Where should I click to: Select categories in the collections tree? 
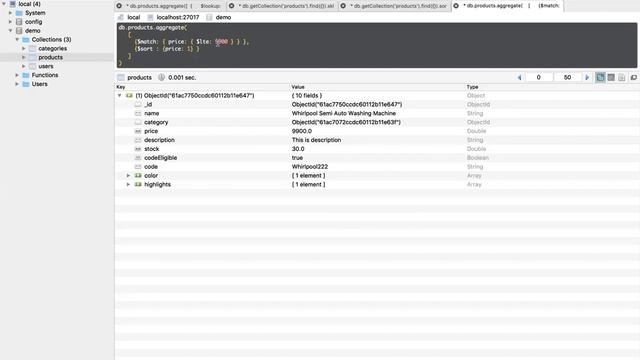[53, 49]
